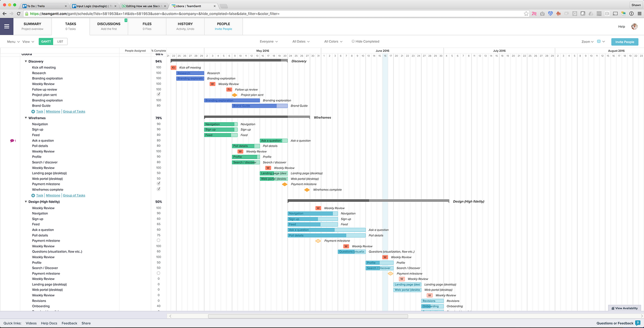Switch to LIST view toggle

(x=60, y=41)
